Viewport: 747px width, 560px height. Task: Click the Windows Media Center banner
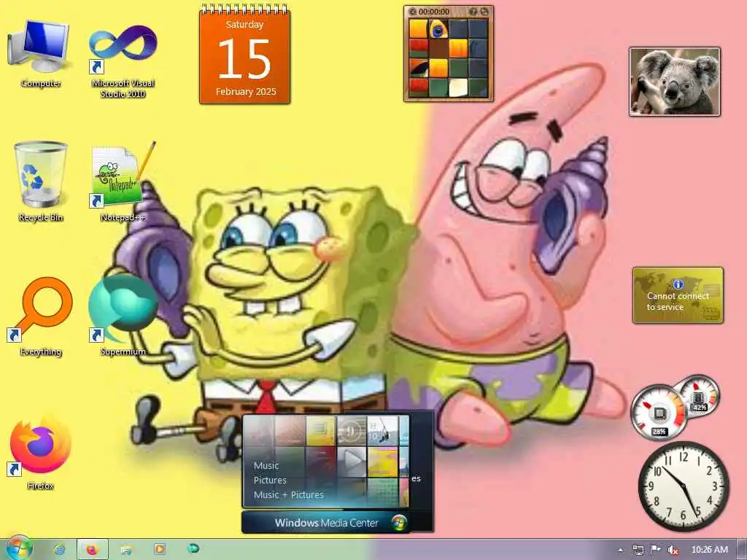(326, 522)
